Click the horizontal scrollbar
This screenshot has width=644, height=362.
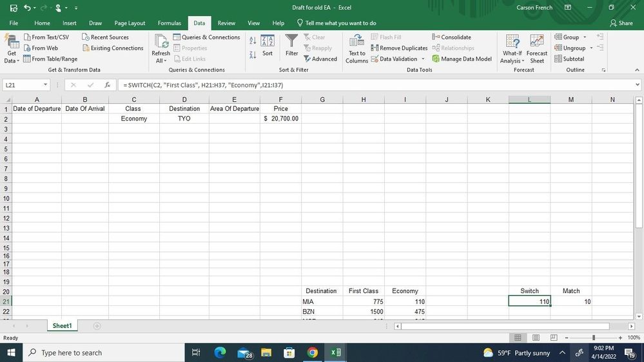(505, 326)
